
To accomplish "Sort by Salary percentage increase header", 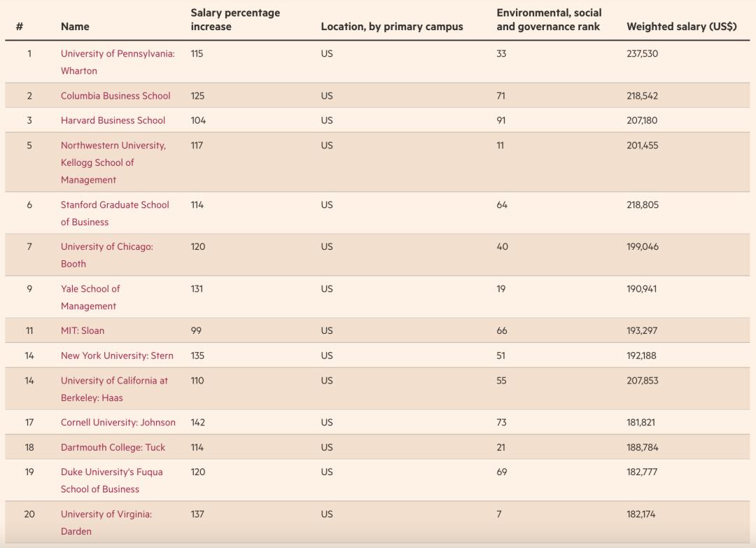I will pyautogui.click(x=235, y=20).
